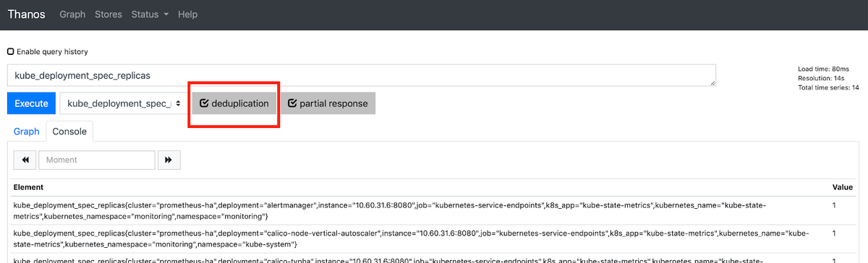This screenshot has width=868, height=263.
Task: Open the Stores page in navbar
Action: 109,14
